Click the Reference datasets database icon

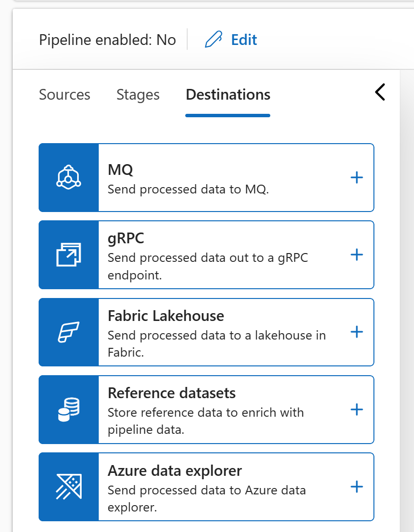68,409
